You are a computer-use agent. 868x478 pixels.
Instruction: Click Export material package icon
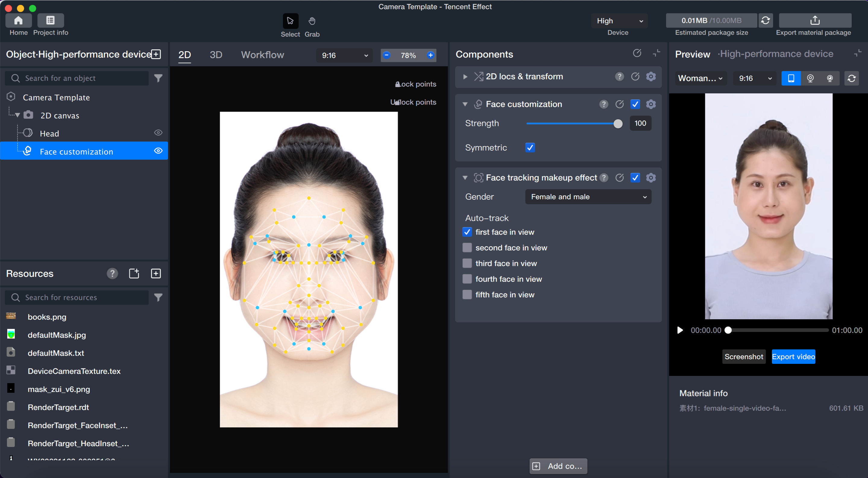click(814, 20)
